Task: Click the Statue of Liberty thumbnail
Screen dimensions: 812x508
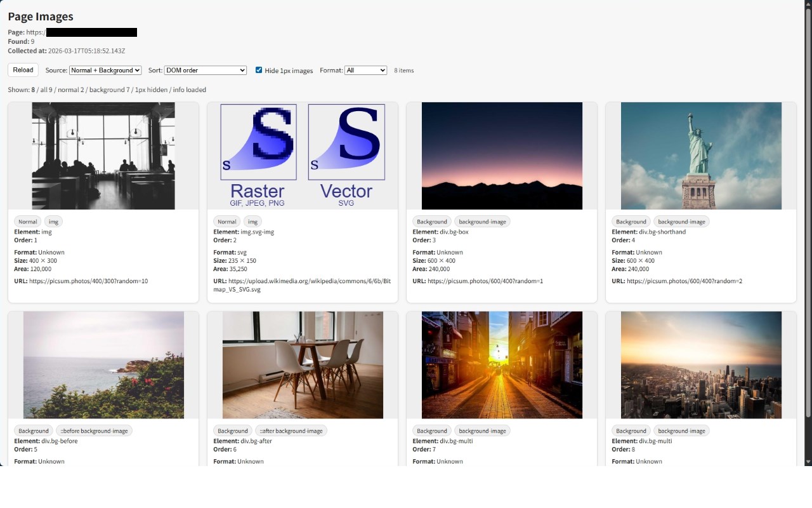Action: [x=700, y=156]
